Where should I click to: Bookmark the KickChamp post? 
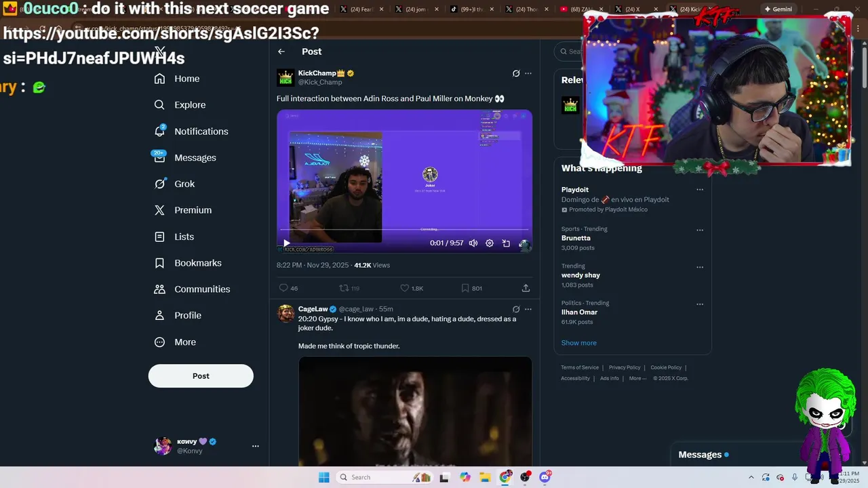tap(471, 288)
